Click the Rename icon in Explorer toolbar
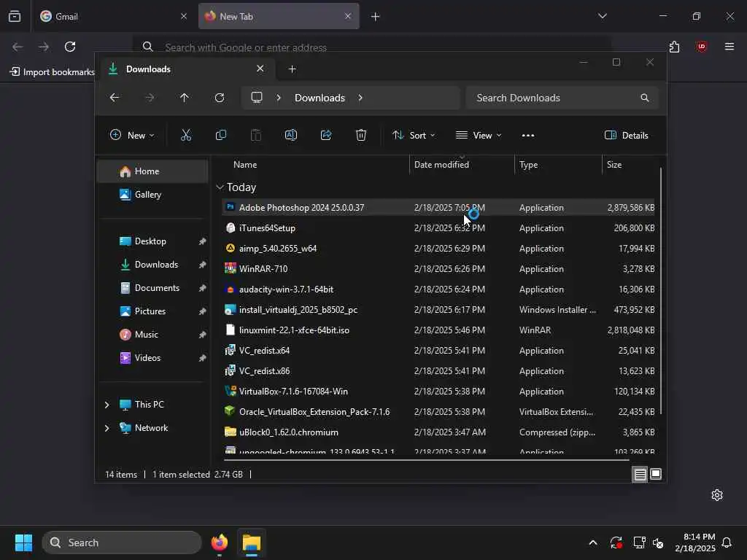This screenshot has height=560, width=747. coord(290,135)
